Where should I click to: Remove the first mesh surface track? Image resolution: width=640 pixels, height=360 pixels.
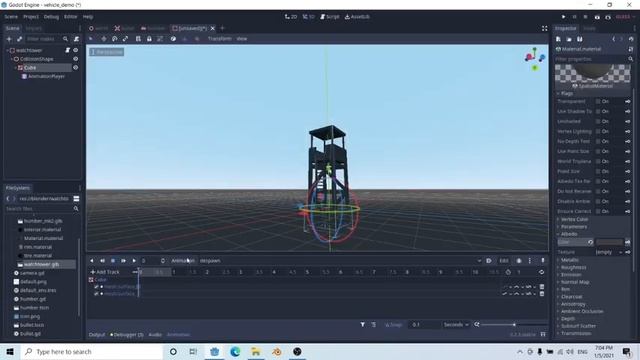(x=542, y=287)
